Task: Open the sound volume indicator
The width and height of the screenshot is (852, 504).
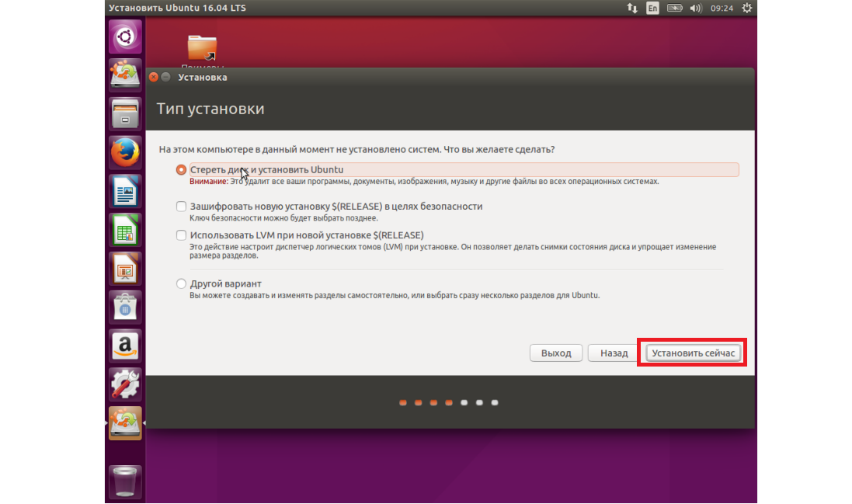Action: [696, 8]
